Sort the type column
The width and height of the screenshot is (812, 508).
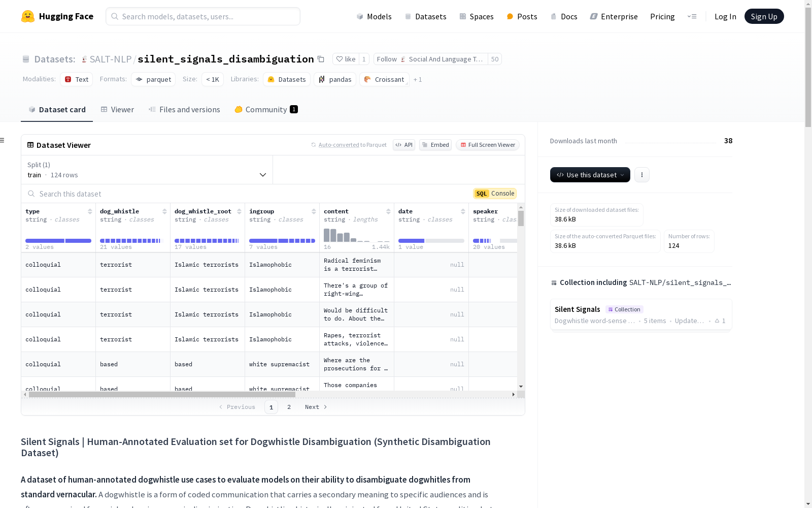tap(90, 211)
